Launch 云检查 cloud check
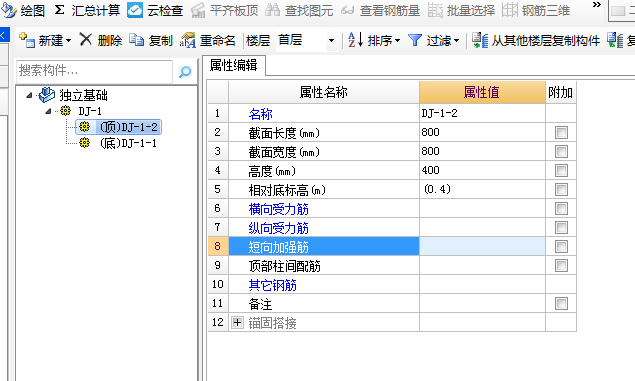635x381 pixels. [155, 11]
